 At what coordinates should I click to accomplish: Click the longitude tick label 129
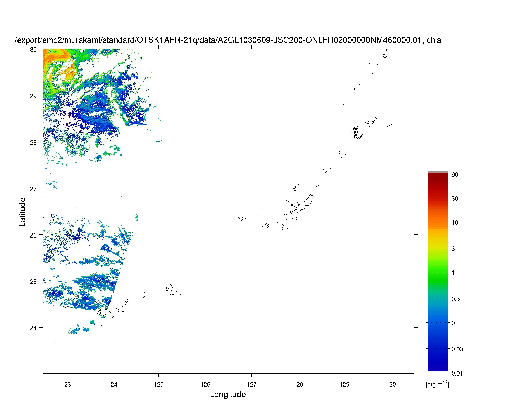click(344, 385)
